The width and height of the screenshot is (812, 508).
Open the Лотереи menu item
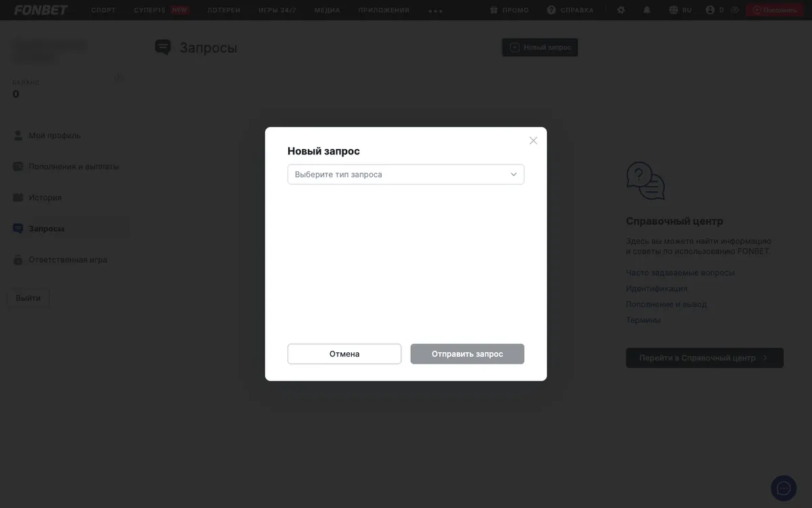(x=224, y=10)
